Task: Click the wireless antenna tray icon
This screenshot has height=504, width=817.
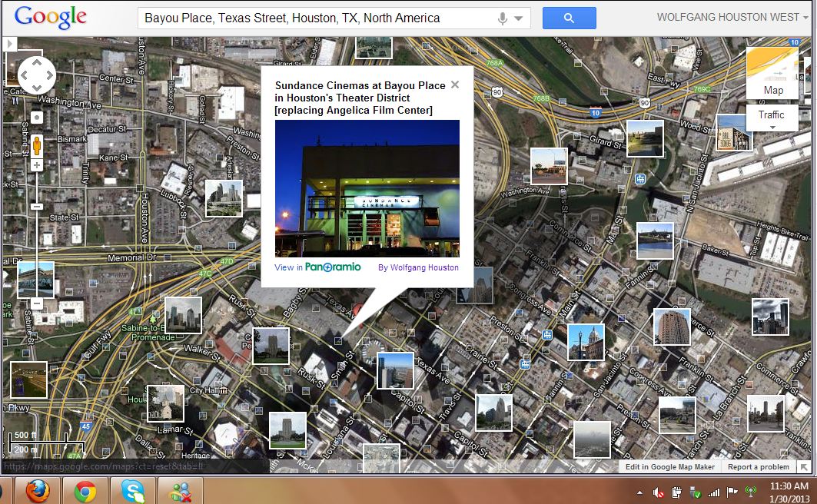Action: [751, 492]
